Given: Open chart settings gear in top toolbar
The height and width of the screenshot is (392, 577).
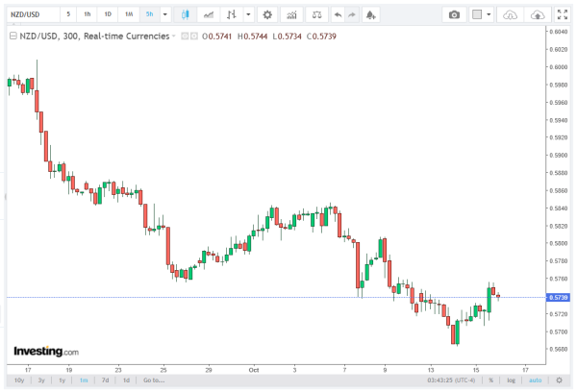Looking at the screenshot, I should pyautogui.click(x=267, y=15).
